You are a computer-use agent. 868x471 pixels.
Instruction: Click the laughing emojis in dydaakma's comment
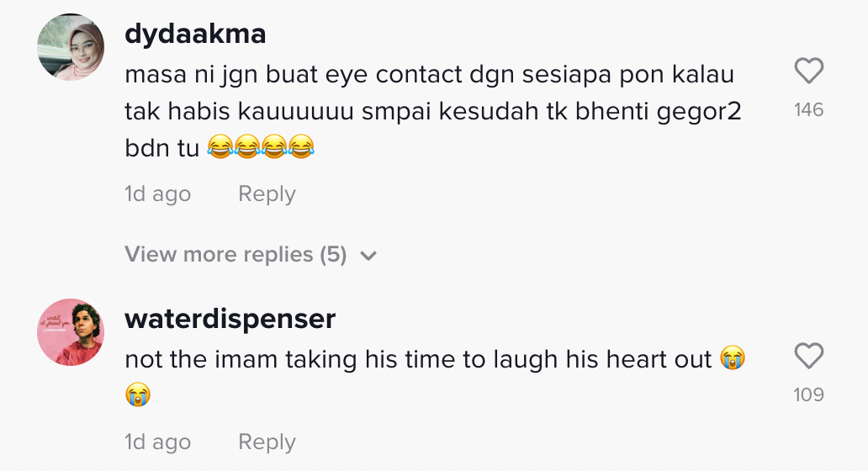point(261,150)
